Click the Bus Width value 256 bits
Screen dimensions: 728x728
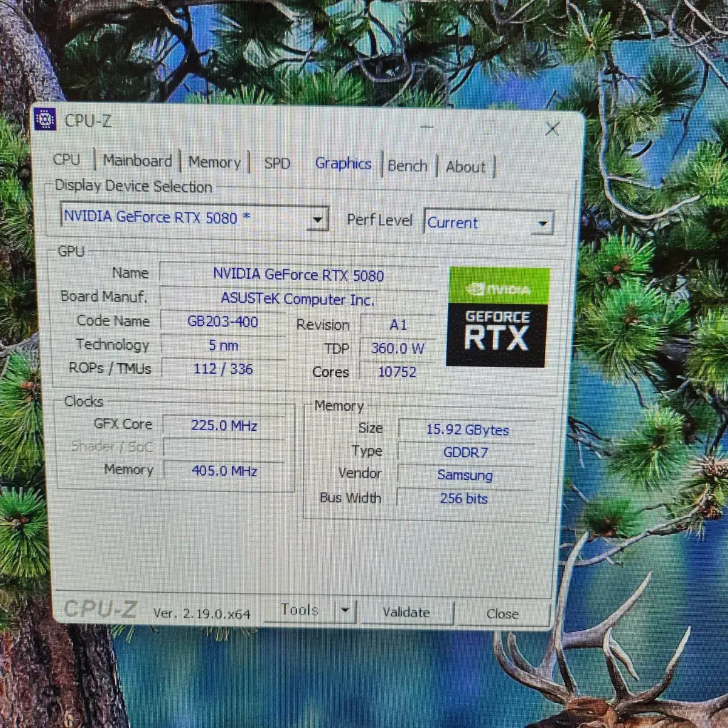point(464,498)
